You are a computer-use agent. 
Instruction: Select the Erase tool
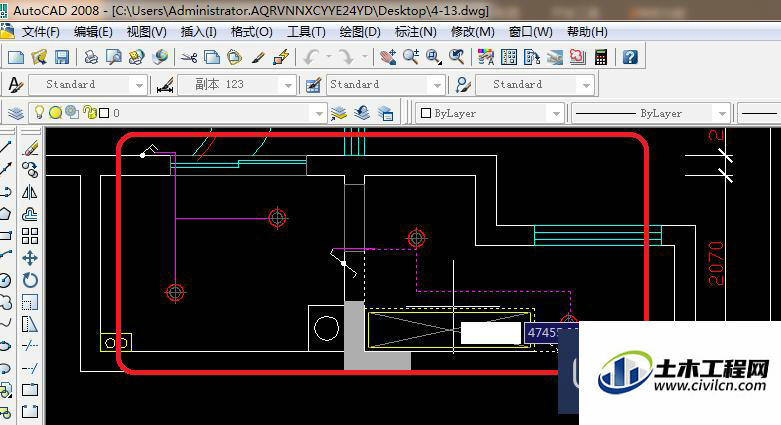30,148
